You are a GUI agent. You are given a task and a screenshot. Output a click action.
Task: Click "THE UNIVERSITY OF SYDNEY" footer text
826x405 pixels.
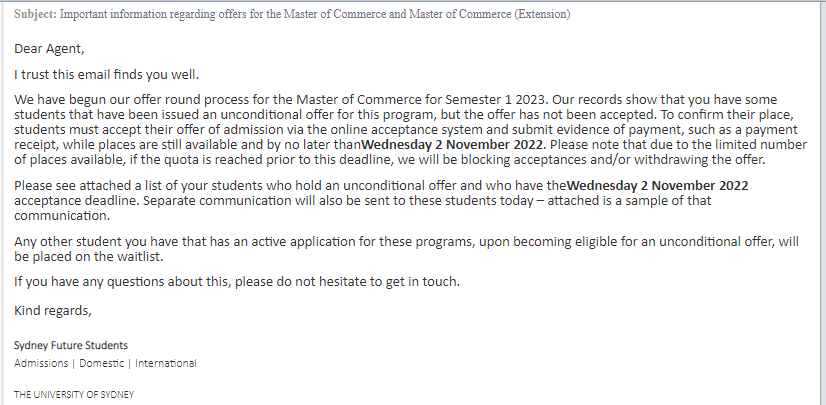point(74,394)
